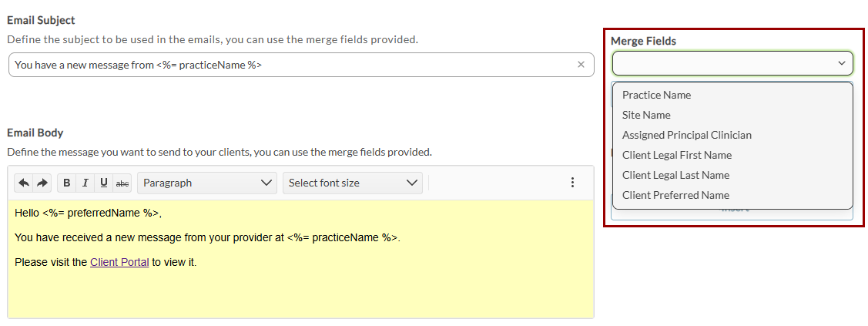Select Client Legal First Name option

676,155
